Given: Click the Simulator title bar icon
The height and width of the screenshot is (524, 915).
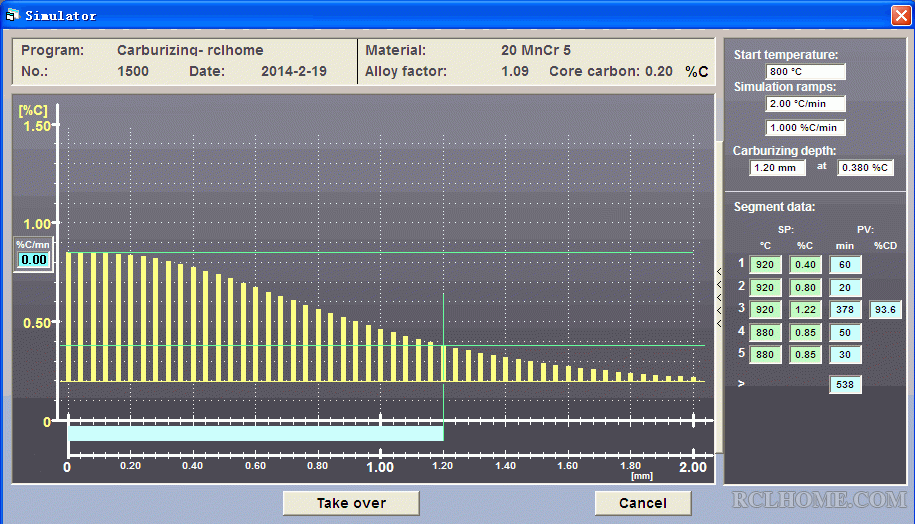Looking at the screenshot, I should 12,15.
